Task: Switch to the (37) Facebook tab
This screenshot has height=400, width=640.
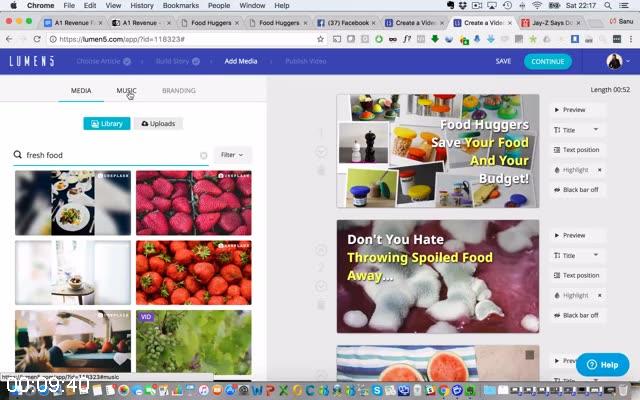Action: [346, 23]
